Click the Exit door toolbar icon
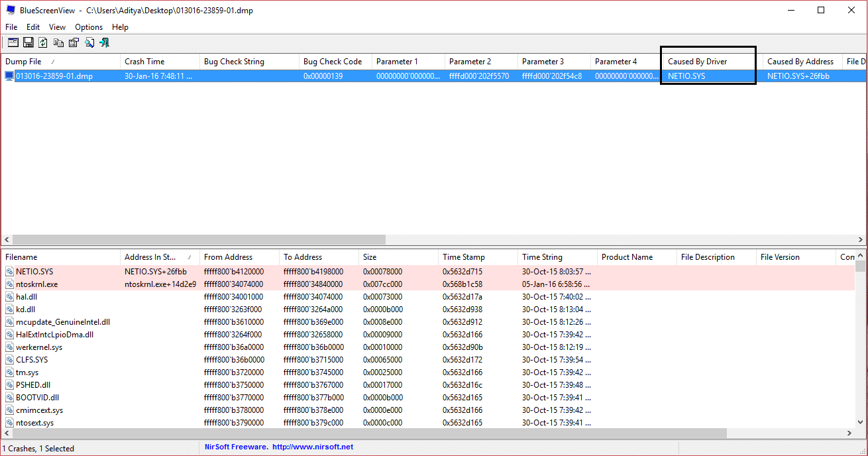This screenshot has height=456, width=868. pos(104,43)
